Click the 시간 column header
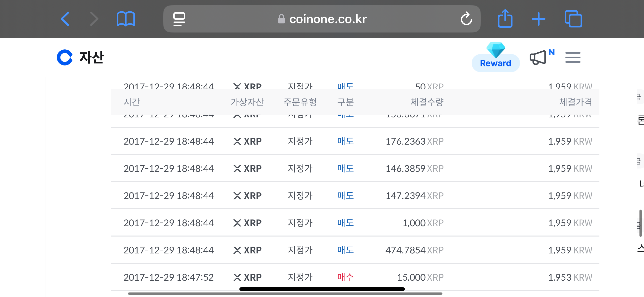 click(x=132, y=102)
